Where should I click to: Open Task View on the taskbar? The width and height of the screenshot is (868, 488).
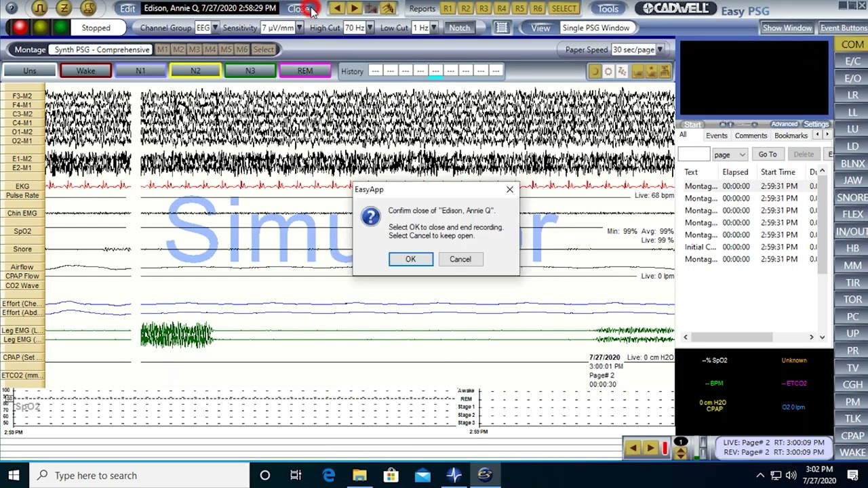click(296, 475)
